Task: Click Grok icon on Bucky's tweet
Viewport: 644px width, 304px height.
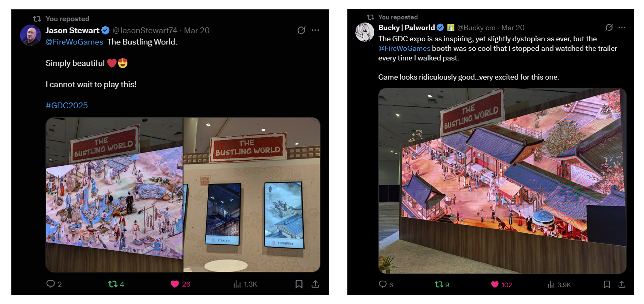Action: click(609, 27)
